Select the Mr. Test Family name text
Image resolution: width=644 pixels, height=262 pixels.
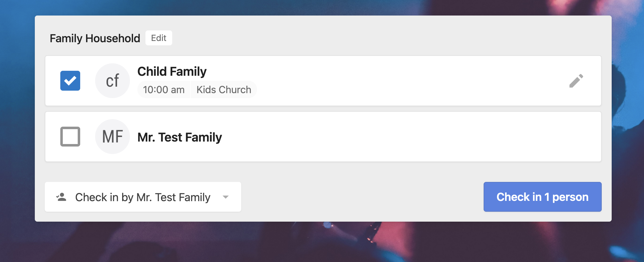(x=180, y=137)
